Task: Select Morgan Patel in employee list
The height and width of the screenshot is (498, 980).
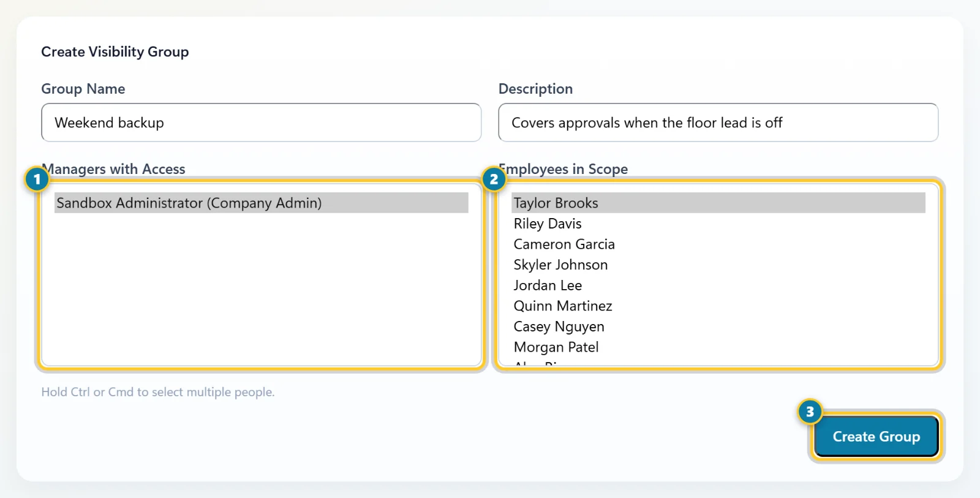Action: tap(718, 347)
